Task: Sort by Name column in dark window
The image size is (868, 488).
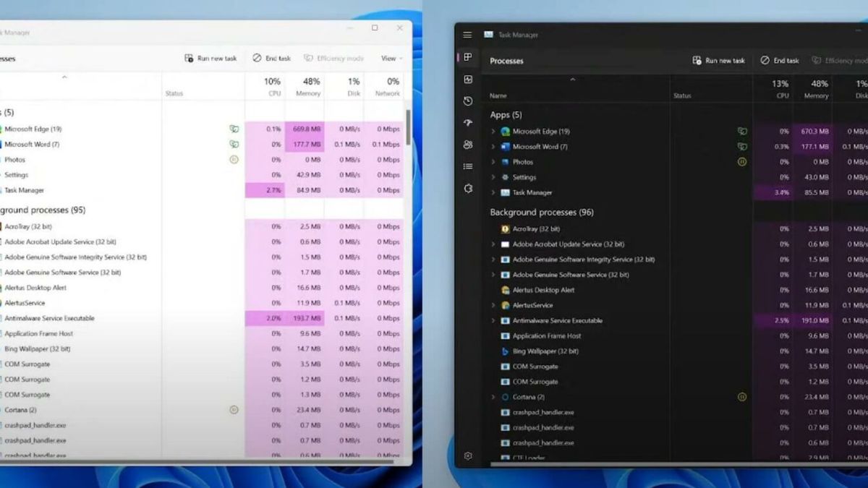Action: tap(577, 89)
